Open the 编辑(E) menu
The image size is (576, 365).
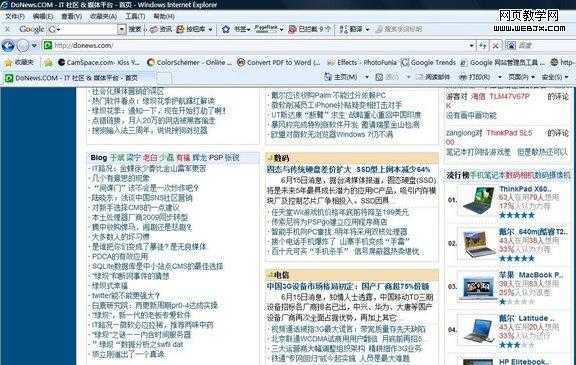tap(43, 16)
